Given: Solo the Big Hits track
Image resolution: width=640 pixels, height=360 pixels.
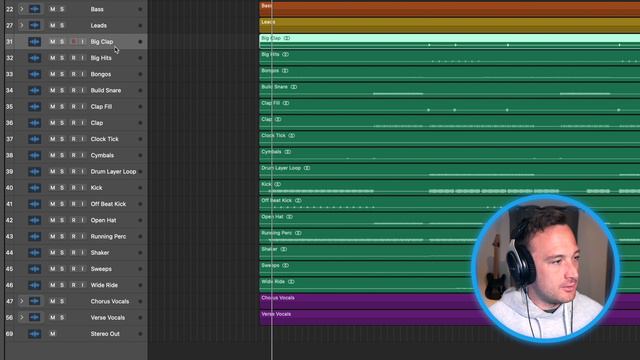Looking at the screenshot, I should point(62,58).
